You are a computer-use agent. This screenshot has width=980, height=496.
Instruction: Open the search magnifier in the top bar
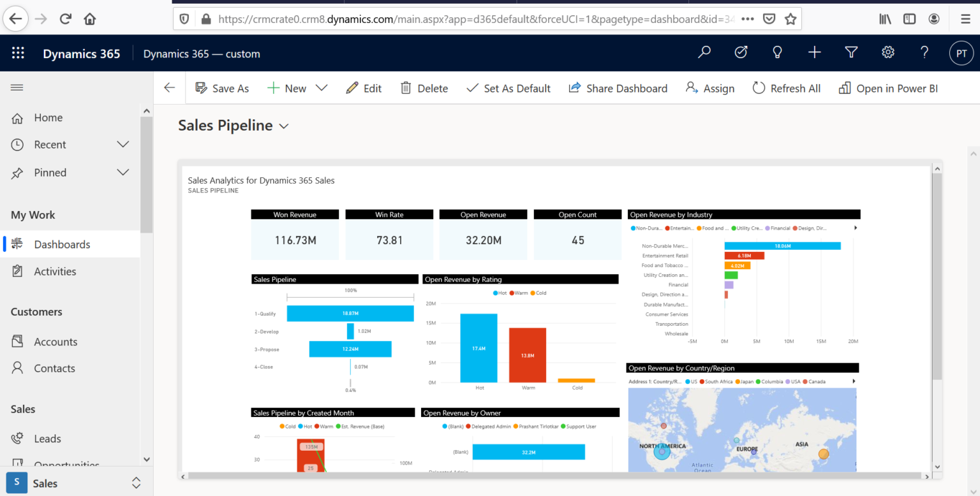coord(704,52)
